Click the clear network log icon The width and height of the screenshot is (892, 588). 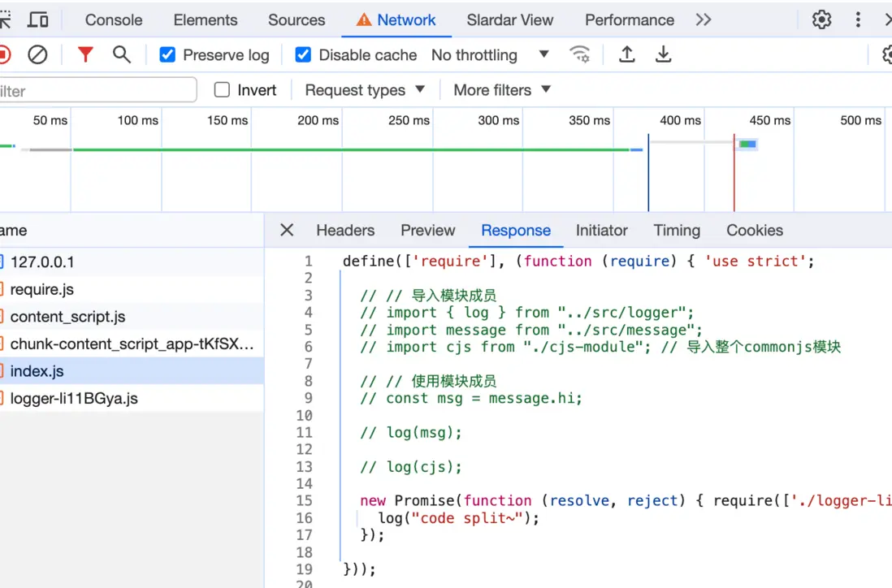click(x=37, y=54)
